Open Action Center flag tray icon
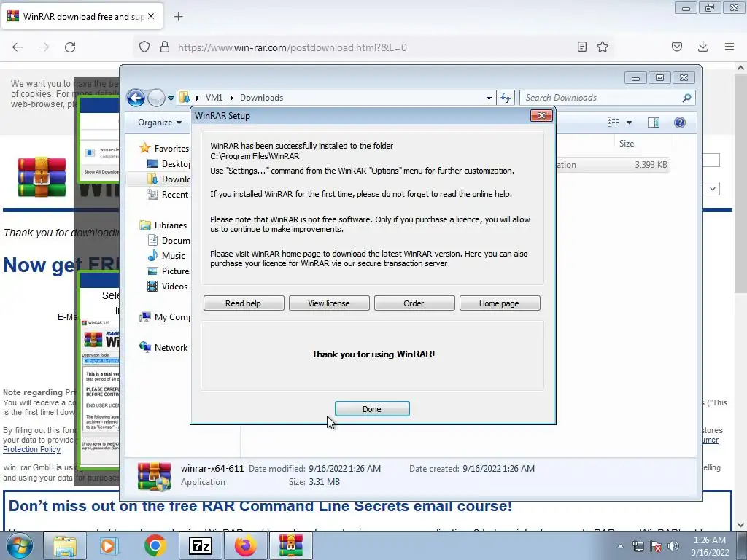747x560 pixels. (656, 546)
